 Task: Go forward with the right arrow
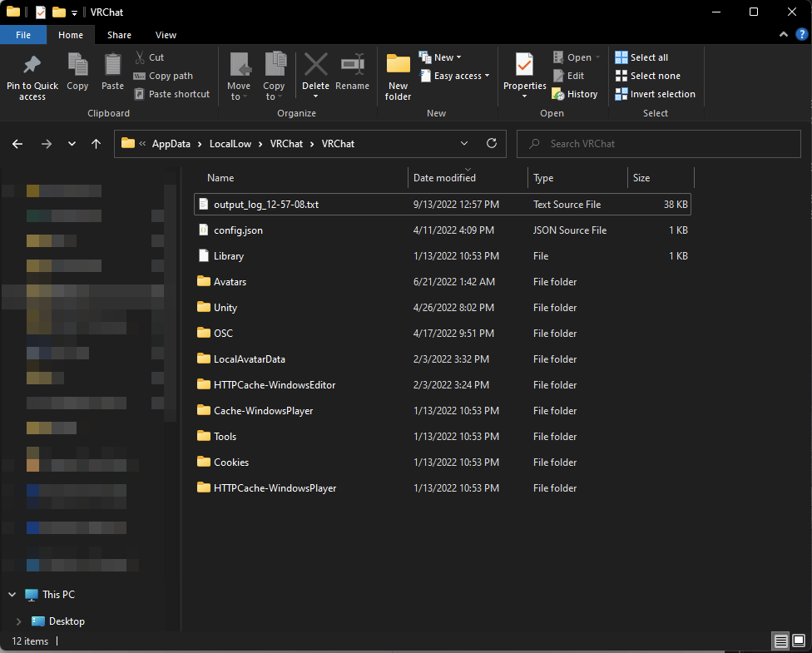point(46,144)
